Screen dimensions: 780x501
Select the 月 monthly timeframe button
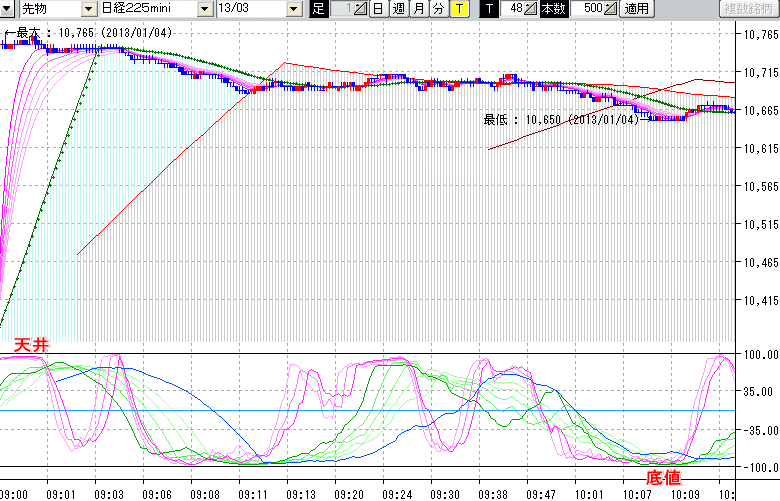click(419, 9)
